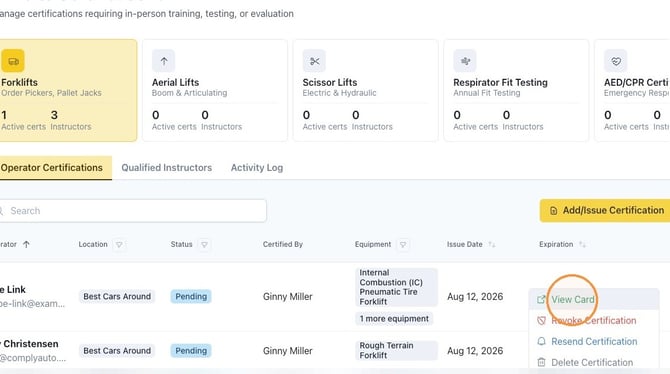The width and height of the screenshot is (670, 374).
Task: Open the Status column filter
Action: (204, 244)
